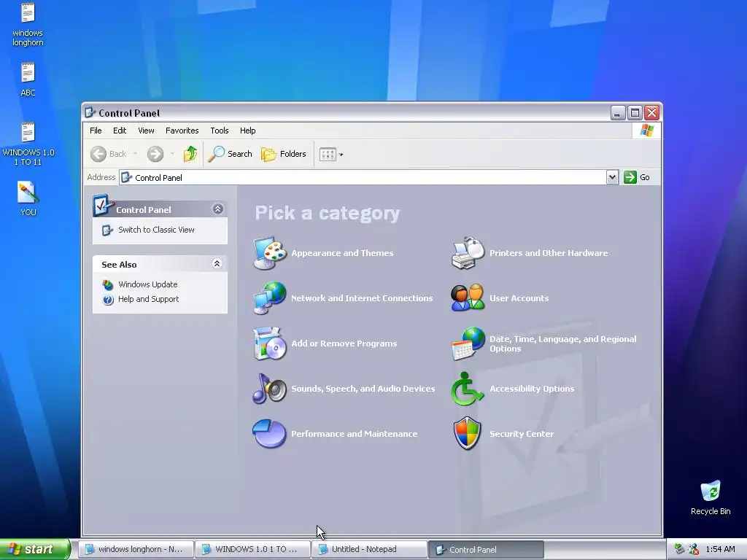Click the Accessibility Options link text

[x=532, y=389]
